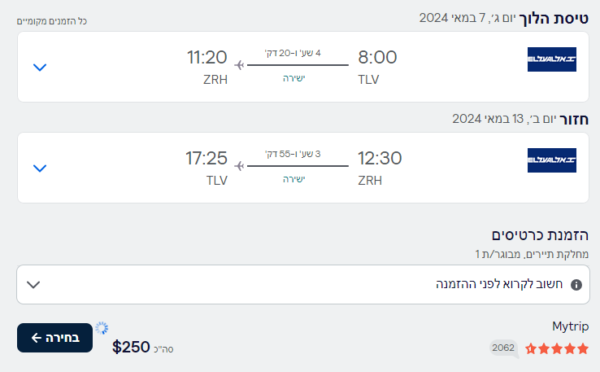Click the info icon beside the booking notice
This screenshot has height=372, width=600.
pyautogui.click(x=576, y=285)
